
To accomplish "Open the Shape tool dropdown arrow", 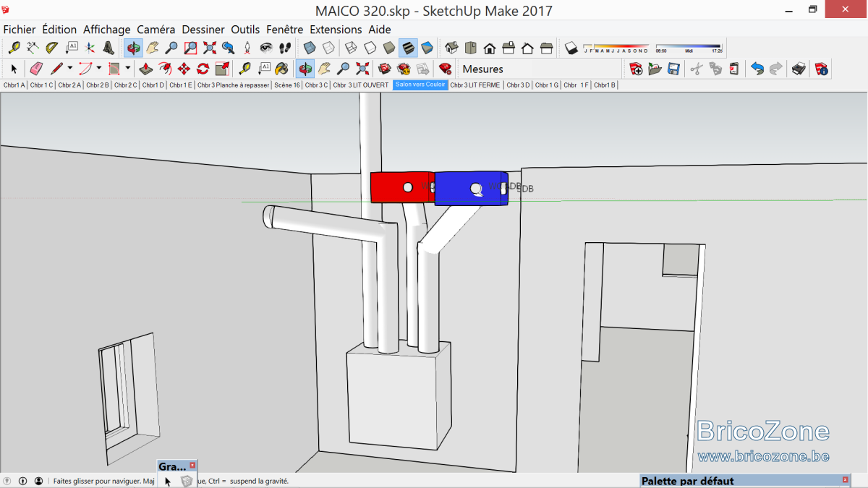I will click(128, 69).
